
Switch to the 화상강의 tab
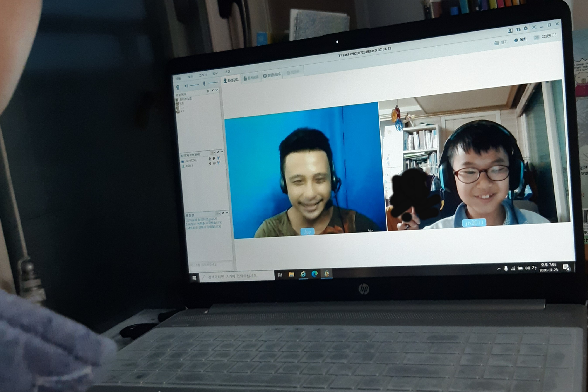pyautogui.click(x=231, y=80)
